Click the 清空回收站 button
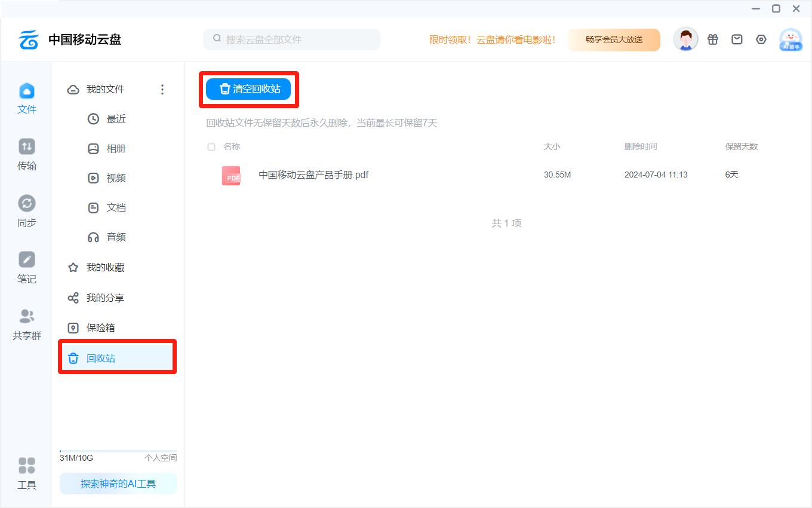The image size is (812, 508). point(248,89)
